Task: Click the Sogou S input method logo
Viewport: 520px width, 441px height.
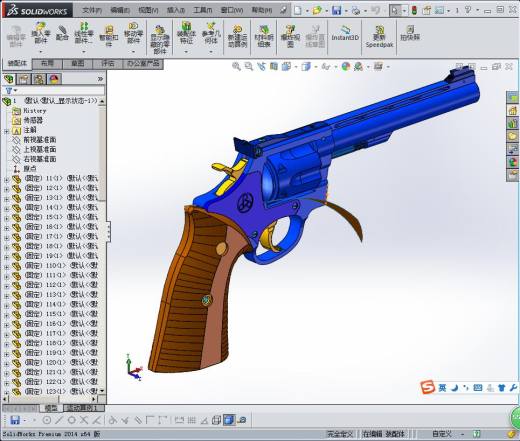Action: pyautogui.click(x=427, y=387)
